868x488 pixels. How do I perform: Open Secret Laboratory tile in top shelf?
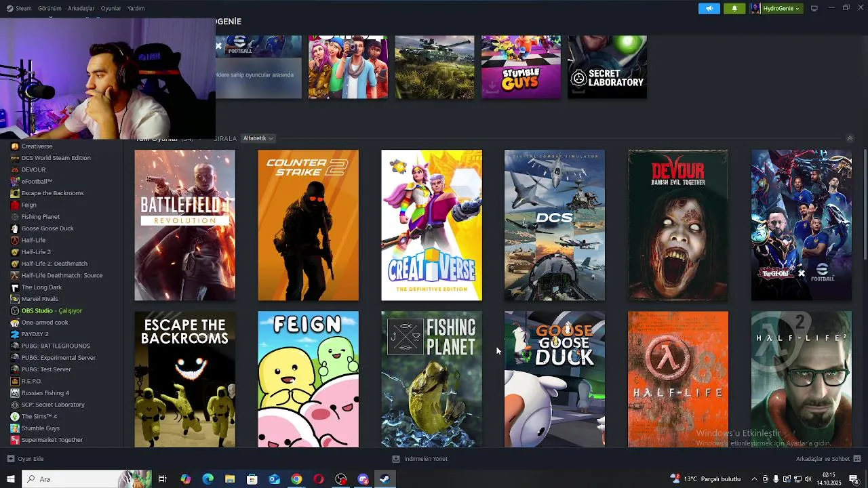click(607, 67)
